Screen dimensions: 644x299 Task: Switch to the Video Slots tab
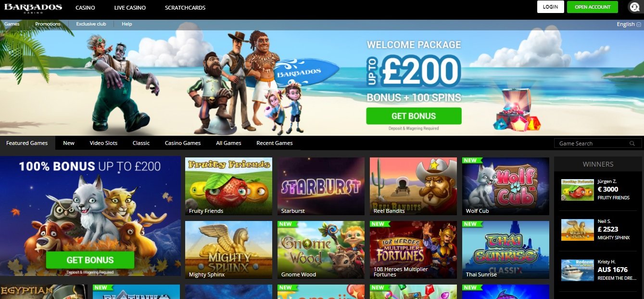103,143
